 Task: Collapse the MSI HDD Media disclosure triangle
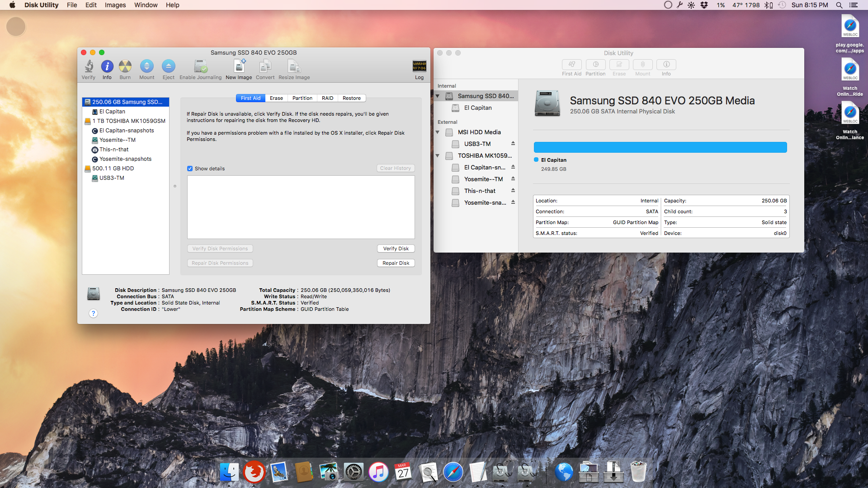[438, 132]
